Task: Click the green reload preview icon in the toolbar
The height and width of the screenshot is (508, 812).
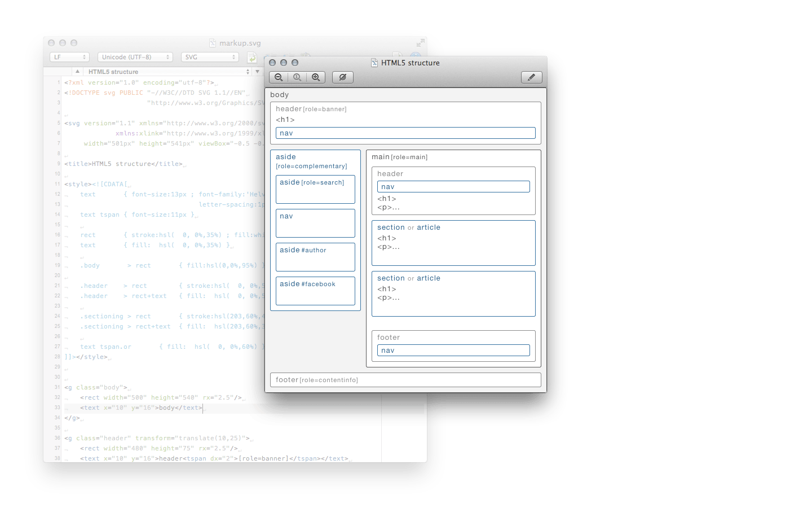Action: (251, 57)
